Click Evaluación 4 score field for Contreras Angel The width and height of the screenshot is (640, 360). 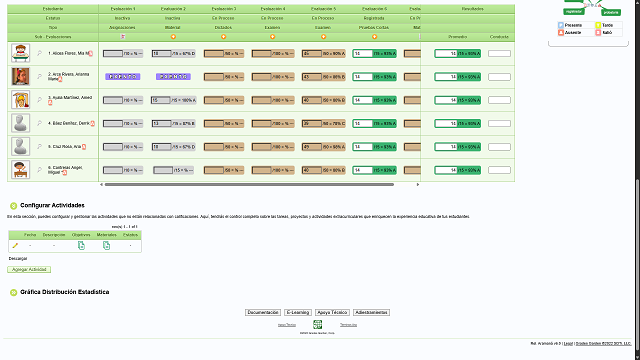point(262,170)
